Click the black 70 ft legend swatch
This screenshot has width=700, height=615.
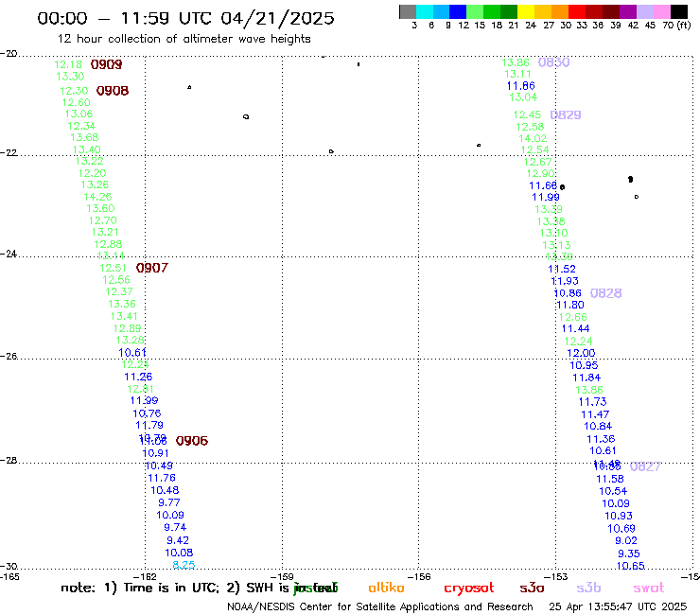point(678,11)
